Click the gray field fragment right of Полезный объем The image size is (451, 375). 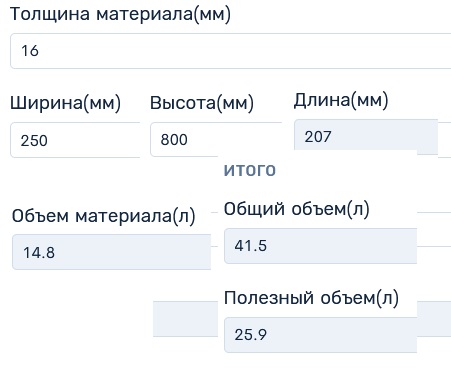(x=434, y=319)
